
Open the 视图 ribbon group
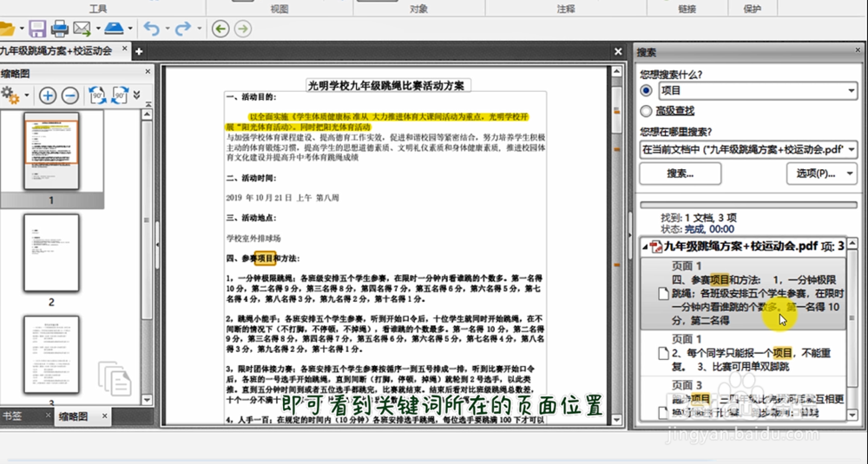279,9
